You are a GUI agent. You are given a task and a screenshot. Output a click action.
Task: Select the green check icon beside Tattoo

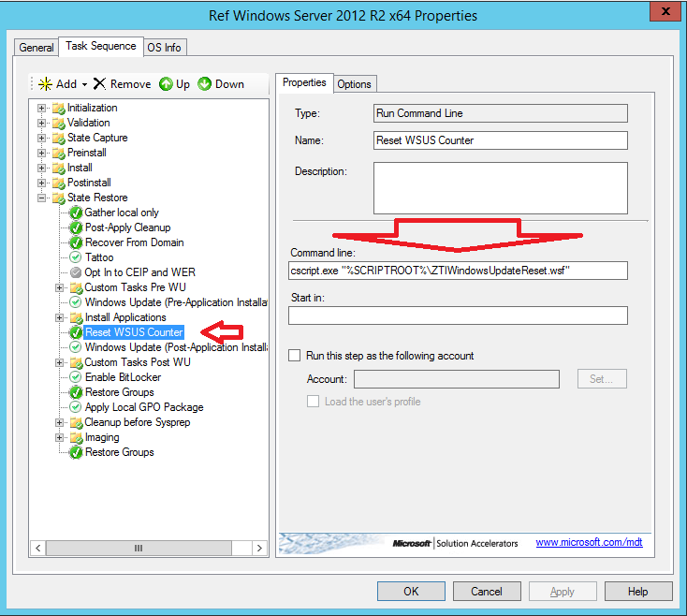(x=76, y=257)
